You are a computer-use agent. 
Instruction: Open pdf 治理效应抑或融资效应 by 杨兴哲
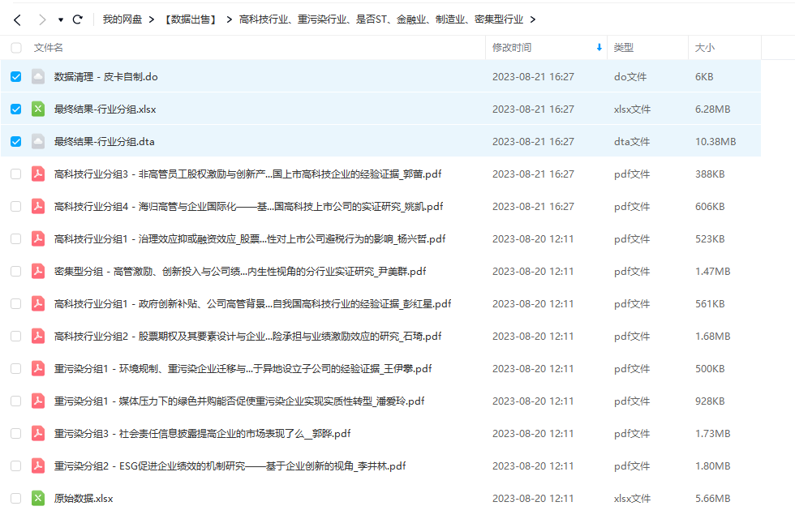tap(250, 238)
